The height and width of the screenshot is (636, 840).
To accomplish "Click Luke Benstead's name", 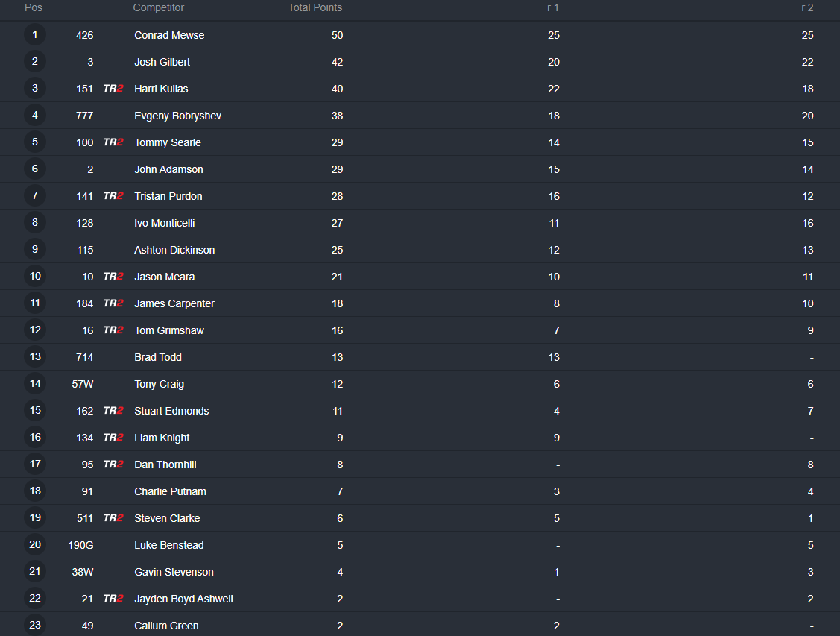I will click(168, 545).
